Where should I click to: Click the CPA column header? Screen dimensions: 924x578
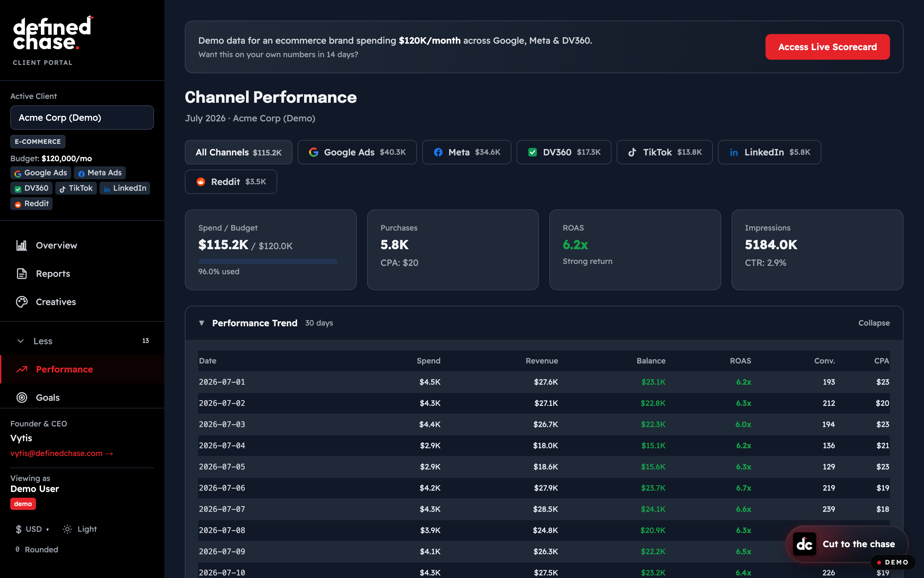(x=881, y=361)
